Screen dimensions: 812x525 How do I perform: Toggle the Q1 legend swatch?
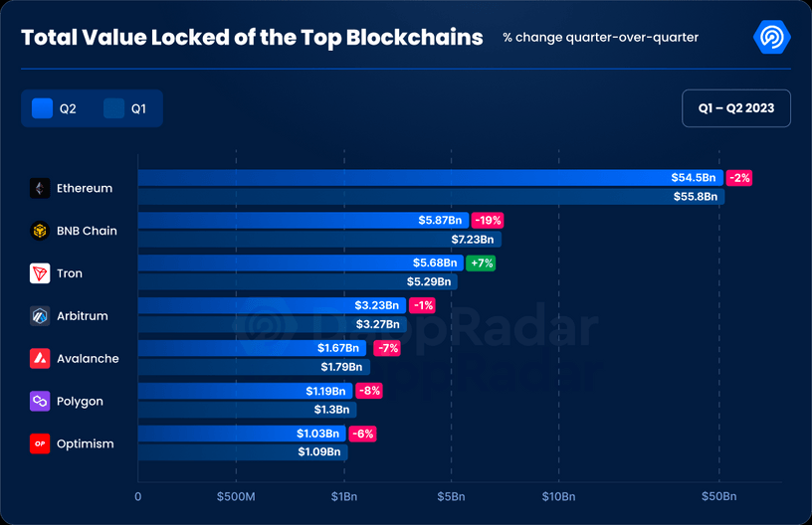[x=113, y=108]
